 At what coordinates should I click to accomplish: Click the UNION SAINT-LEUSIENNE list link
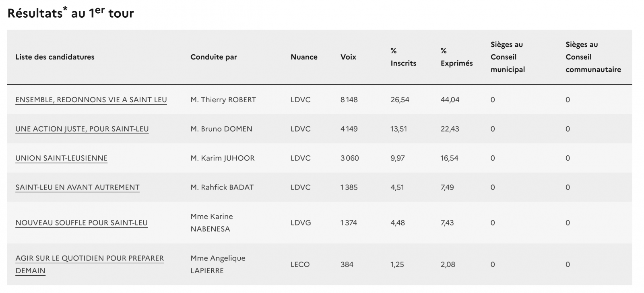(x=62, y=158)
